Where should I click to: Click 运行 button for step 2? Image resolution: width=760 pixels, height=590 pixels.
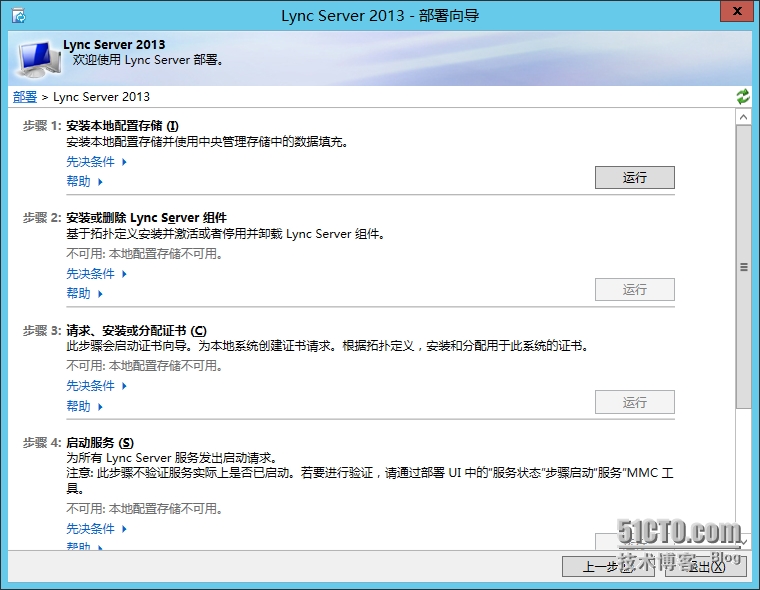634,289
